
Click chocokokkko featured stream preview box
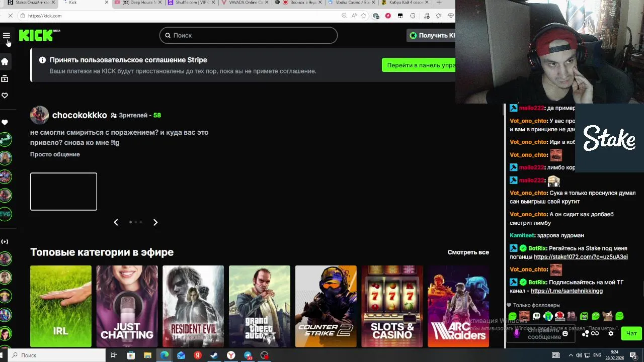(63, 192)
